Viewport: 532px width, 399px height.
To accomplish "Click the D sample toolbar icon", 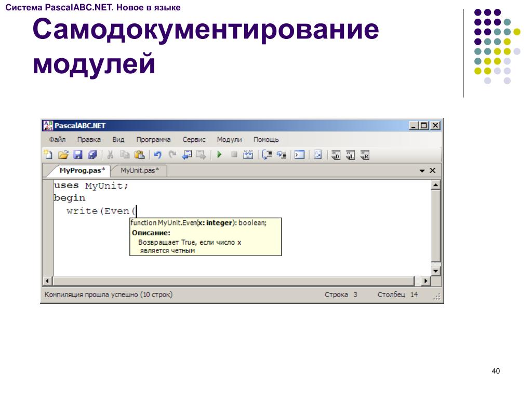I will click(x=336, y=155).
